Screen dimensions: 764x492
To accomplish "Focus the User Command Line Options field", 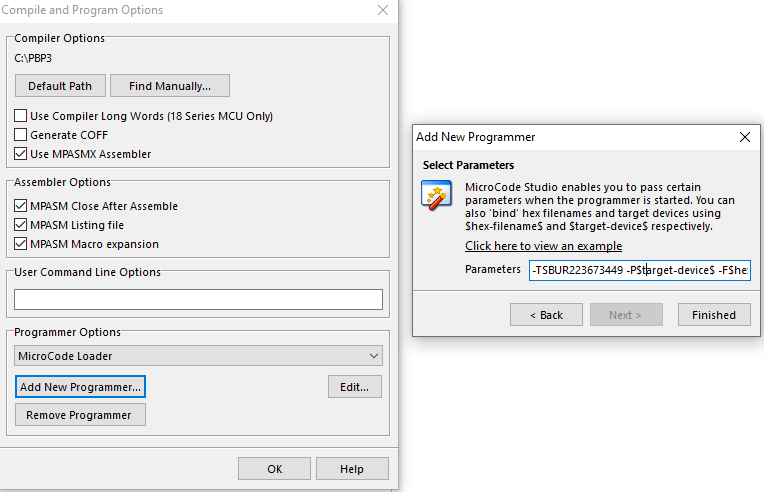I will pyautogui.click(x=198, y=299).
